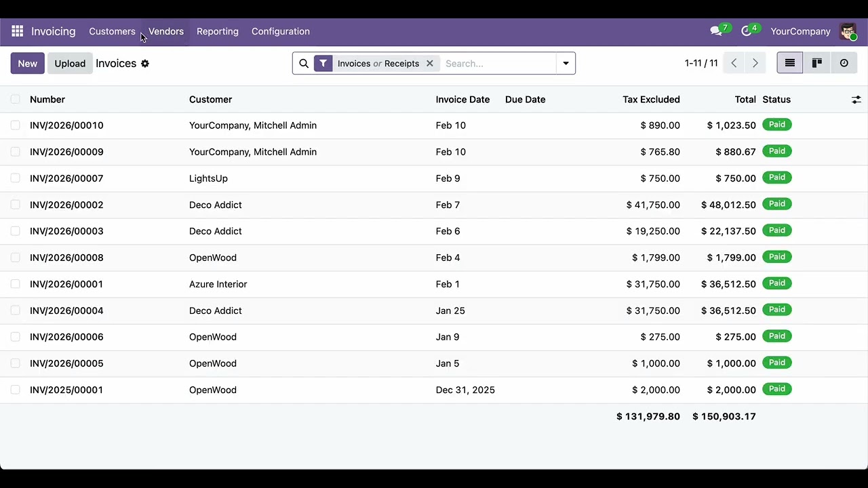The width and height of the screenshot is (868, 488).
Task: Toggle the select-all header checkbox
Action: click(15, 99)
